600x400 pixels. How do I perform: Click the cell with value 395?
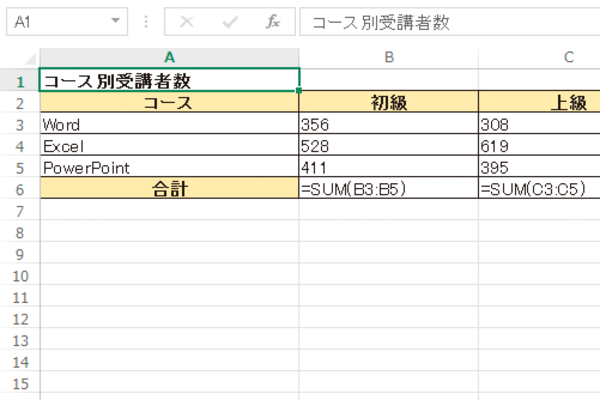tap(539, 167)
